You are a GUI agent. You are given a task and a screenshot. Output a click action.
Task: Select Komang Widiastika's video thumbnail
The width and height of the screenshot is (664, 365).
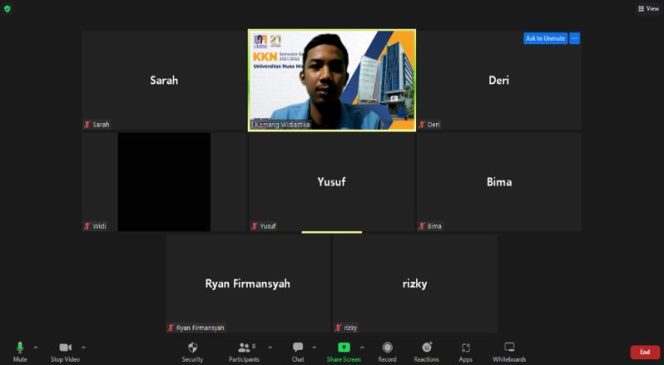click(332, 80)
